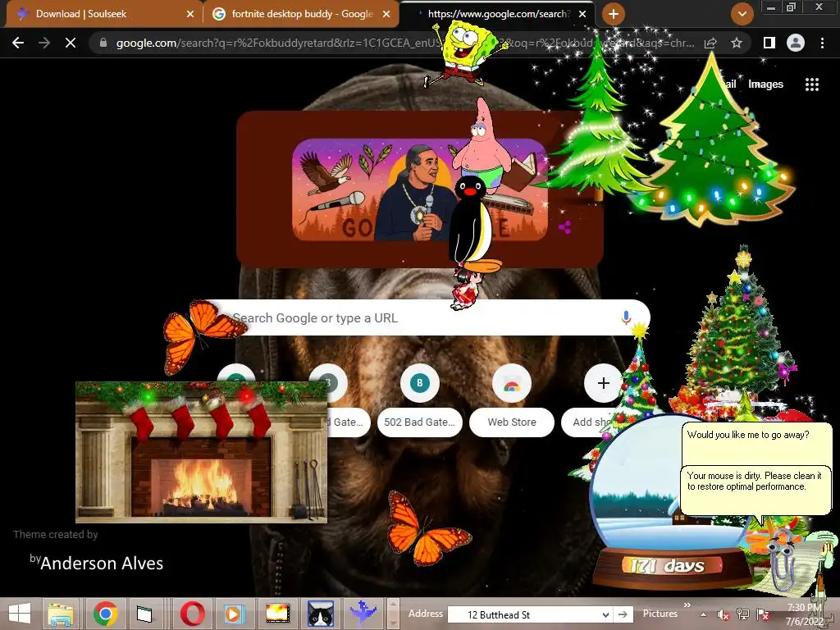Go back to previous page in Chrome
This screenshot has height=630, width=840.
point(18,43)
